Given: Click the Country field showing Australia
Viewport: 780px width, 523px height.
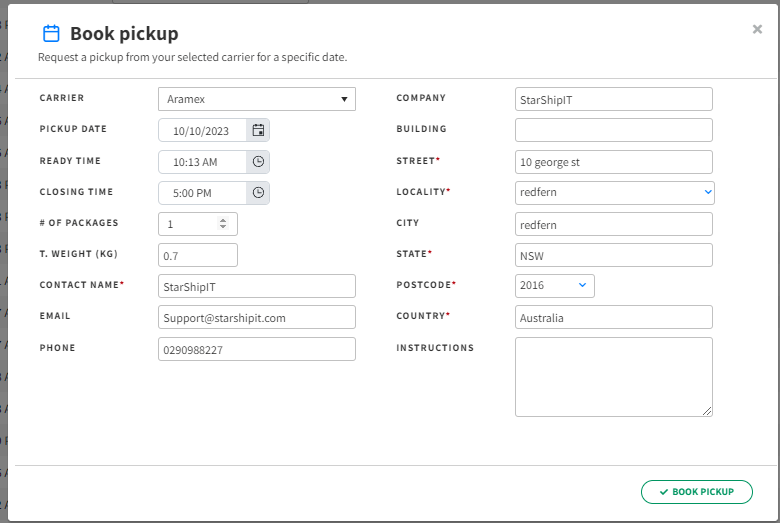Looking at the screenshot, I should click(614, 317).
